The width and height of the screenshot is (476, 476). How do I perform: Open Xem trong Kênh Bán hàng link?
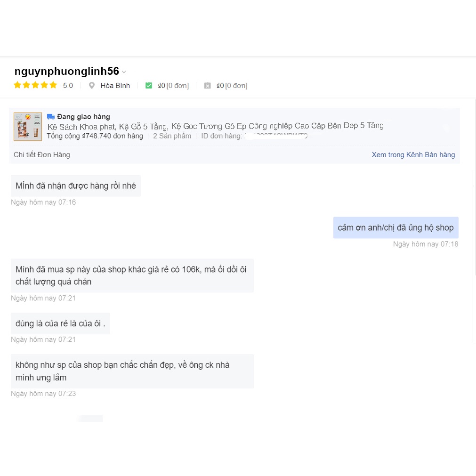click(x=413, y=155)
